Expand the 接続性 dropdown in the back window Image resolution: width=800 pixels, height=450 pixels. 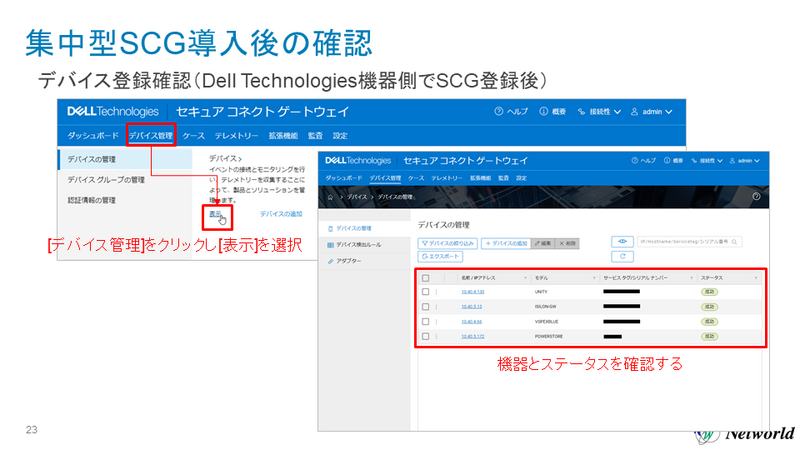coord(599,111)
